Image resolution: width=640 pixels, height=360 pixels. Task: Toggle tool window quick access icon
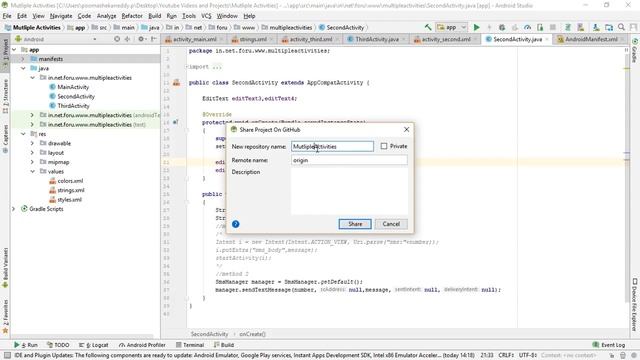[x=7, y=355]
